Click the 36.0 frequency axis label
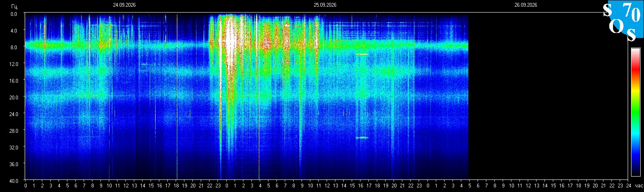644x192 pixels. click(13, 164)
